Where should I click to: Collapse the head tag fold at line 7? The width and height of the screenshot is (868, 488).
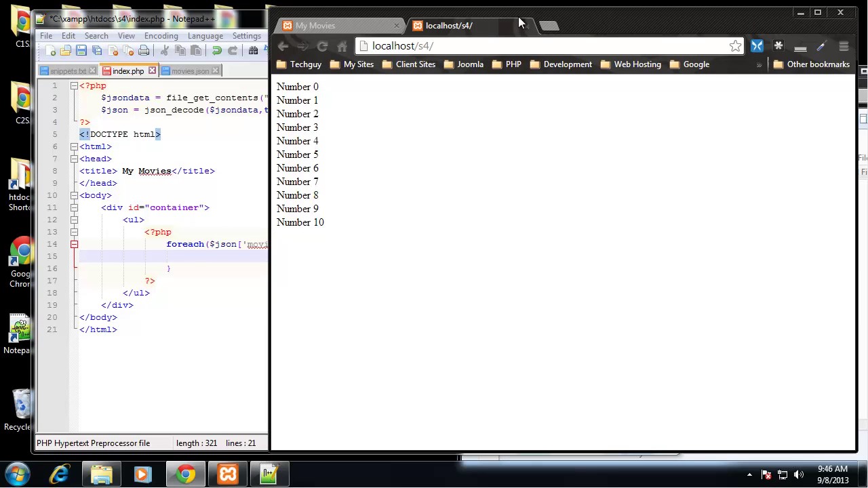tap(74, 159)
